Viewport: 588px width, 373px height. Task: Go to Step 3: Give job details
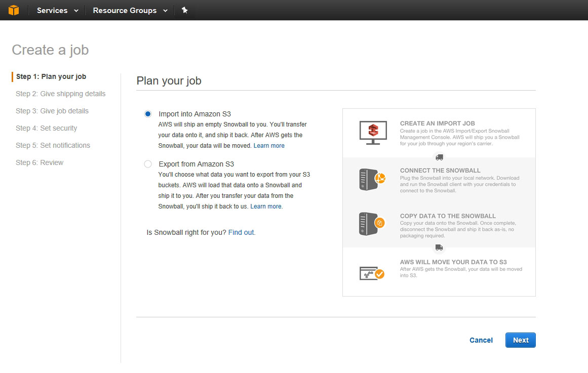52,111
